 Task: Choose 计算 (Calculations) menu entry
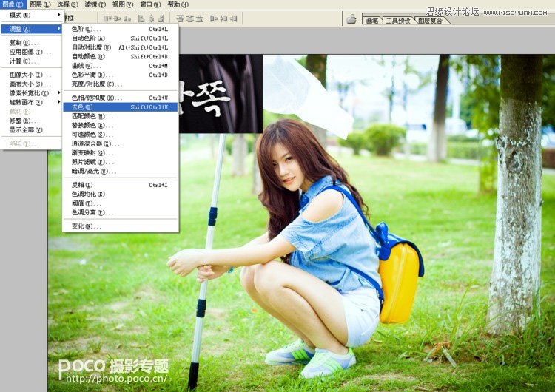(x=31, y=61)
